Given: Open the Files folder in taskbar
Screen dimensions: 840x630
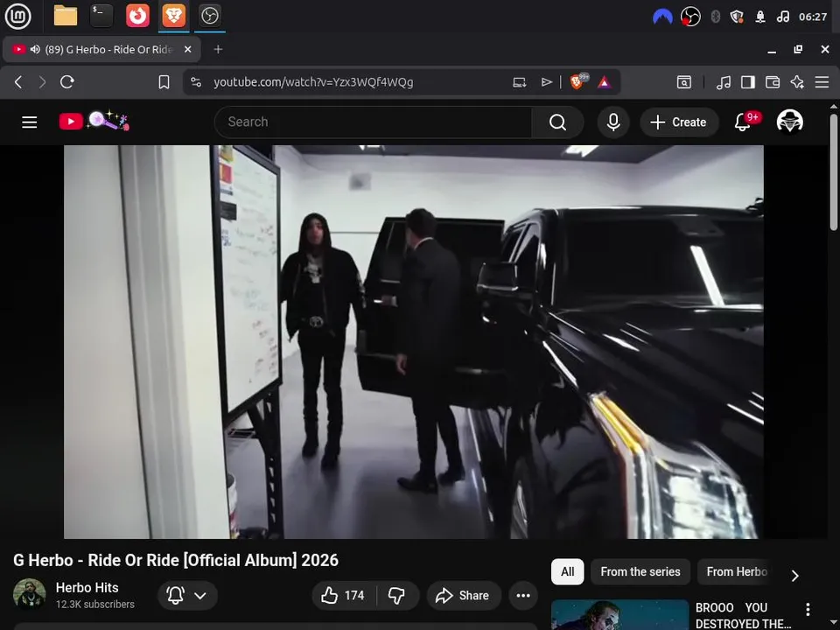Looking at the screenshot, I should [x=66, y=16].
